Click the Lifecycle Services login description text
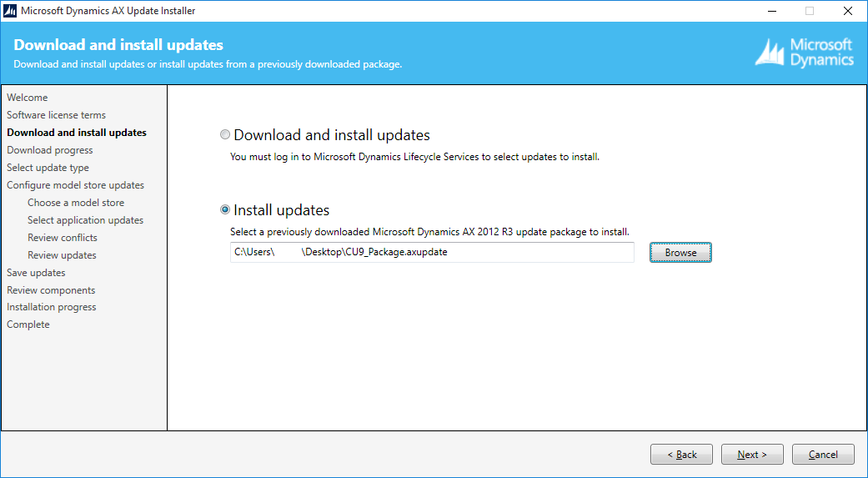Screen dimensions: 868x478 coord(414,157)
